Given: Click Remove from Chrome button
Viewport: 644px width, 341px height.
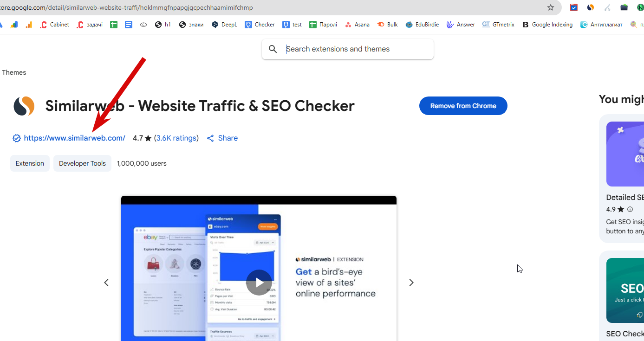Looking at the screenshot, I should point(463,106).
